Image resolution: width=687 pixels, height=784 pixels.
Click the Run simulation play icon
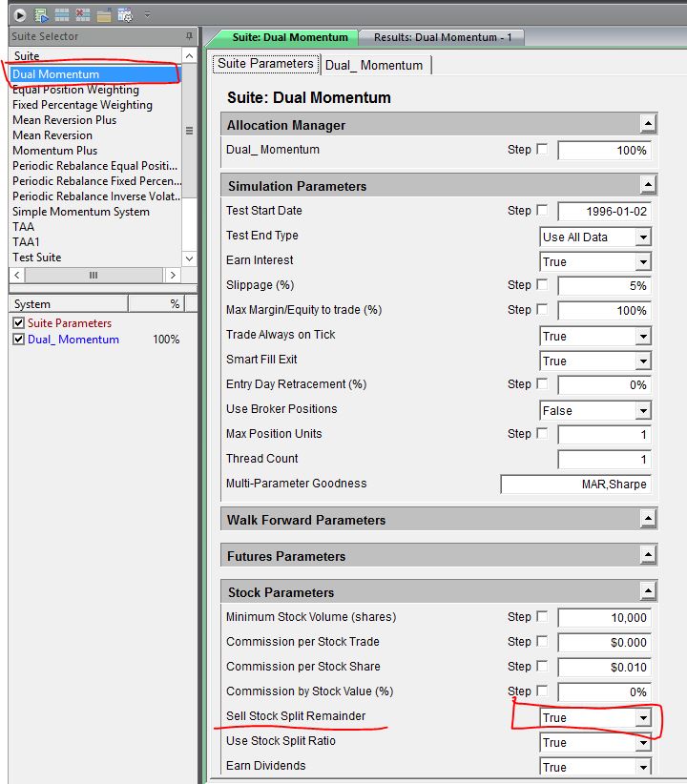click(x=20, y=15)
